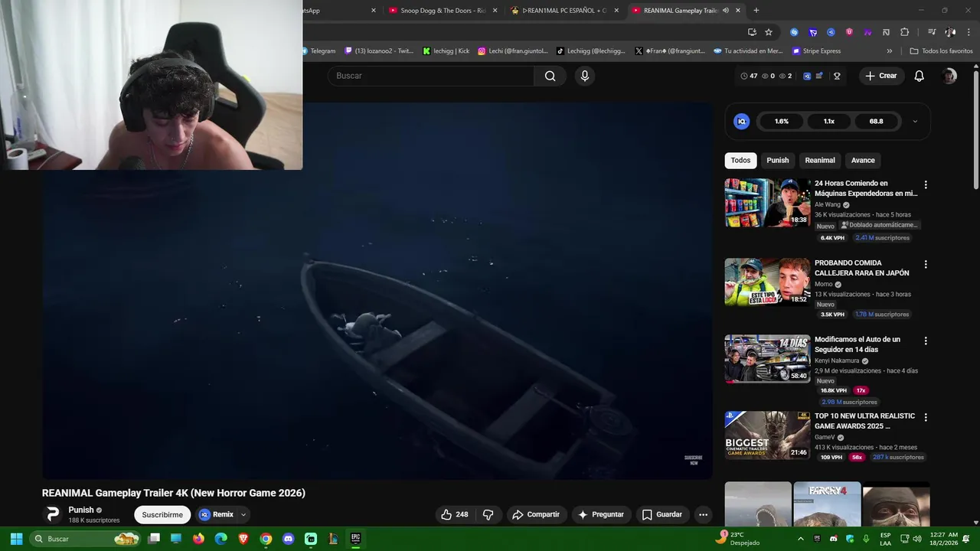
Task: Open Task View from the taskbar
Action: 154,539
